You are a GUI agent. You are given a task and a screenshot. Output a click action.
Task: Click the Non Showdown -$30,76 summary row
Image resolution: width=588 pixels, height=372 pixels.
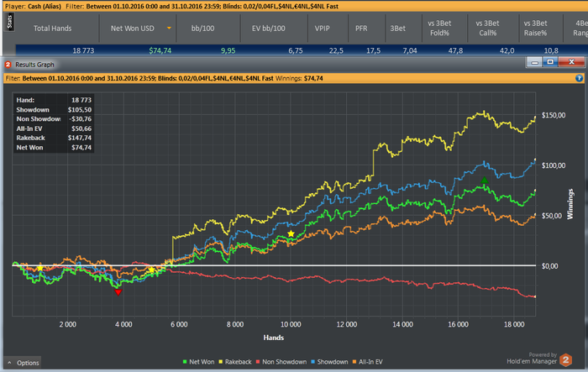point(54,119)
